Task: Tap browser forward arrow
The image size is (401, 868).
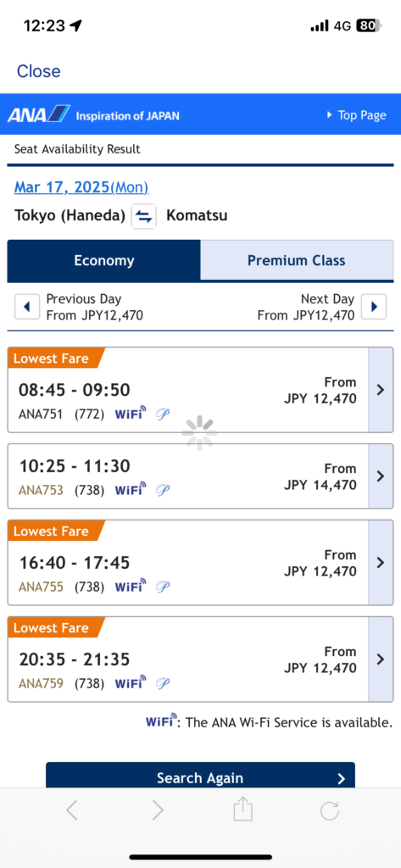Action: [158, 811]
